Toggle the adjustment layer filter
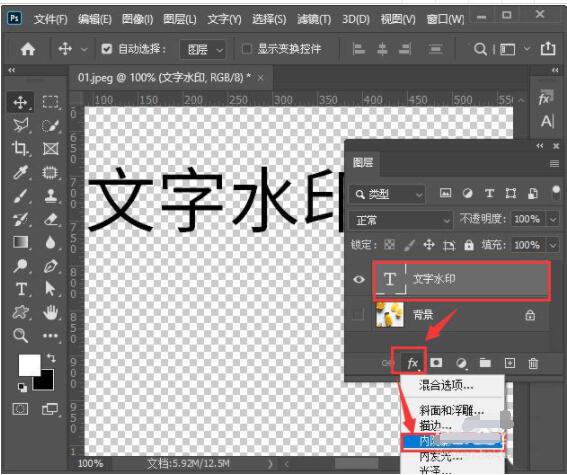Screen dimensions: 567x475 (467, 193)
